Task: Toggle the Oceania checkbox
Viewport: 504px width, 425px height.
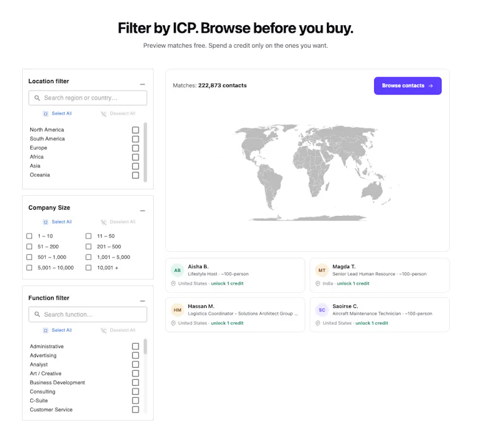Action: point(135,175)
